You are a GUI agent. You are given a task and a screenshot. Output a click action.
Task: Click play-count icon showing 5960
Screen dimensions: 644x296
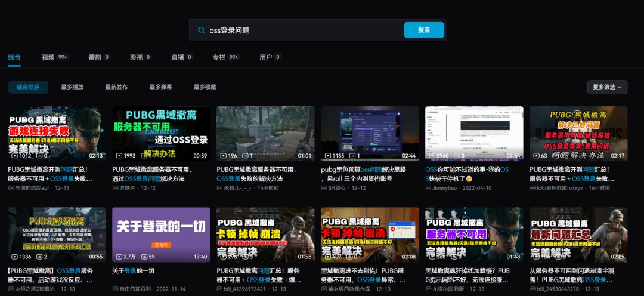tap(432, 156)
